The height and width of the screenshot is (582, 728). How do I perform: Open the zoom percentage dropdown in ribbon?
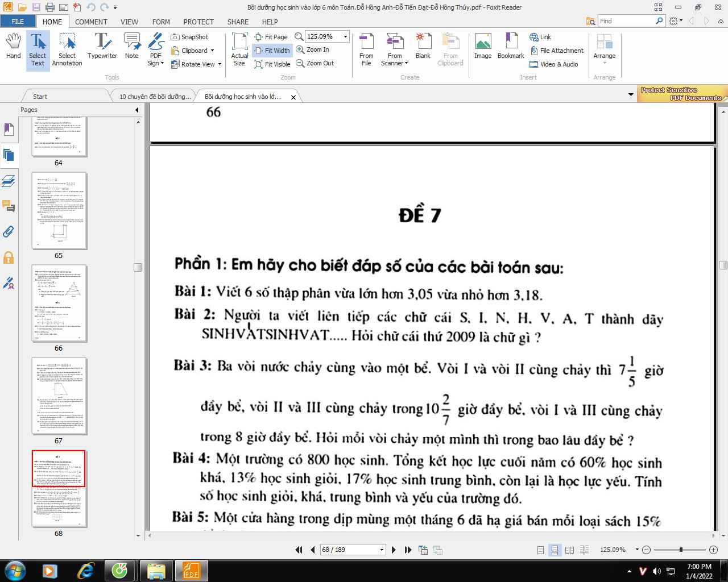[345, 36]
